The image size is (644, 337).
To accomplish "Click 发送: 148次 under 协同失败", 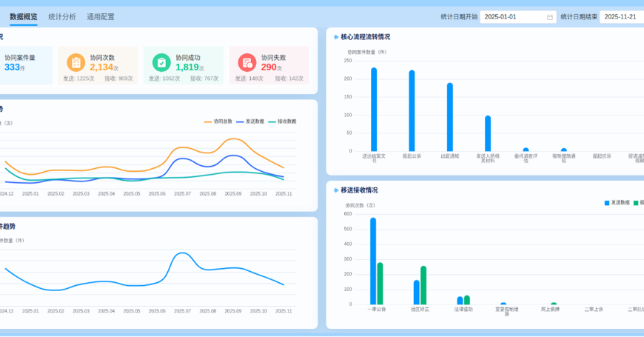I will (x=249, y=79).
